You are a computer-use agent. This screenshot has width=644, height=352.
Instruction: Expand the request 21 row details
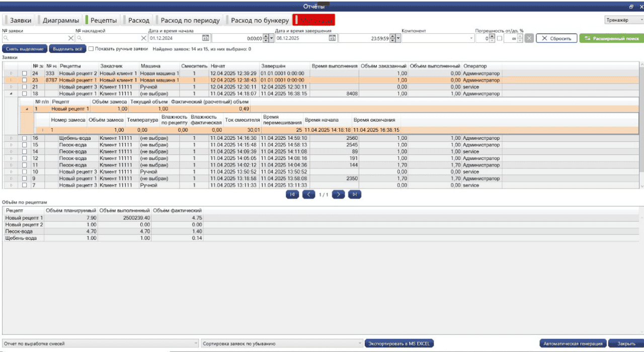pyautogui.click(x=11, y=87)
